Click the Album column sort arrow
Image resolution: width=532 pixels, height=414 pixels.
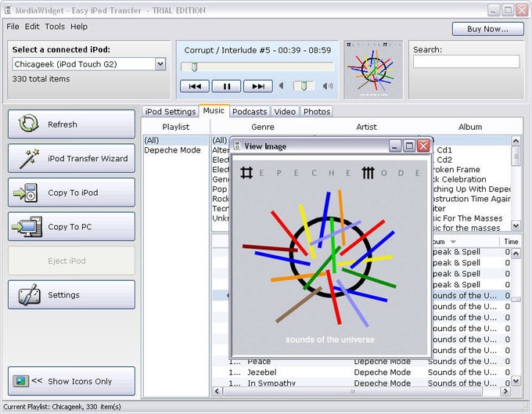pyautogui.click(x=453, y=242)
